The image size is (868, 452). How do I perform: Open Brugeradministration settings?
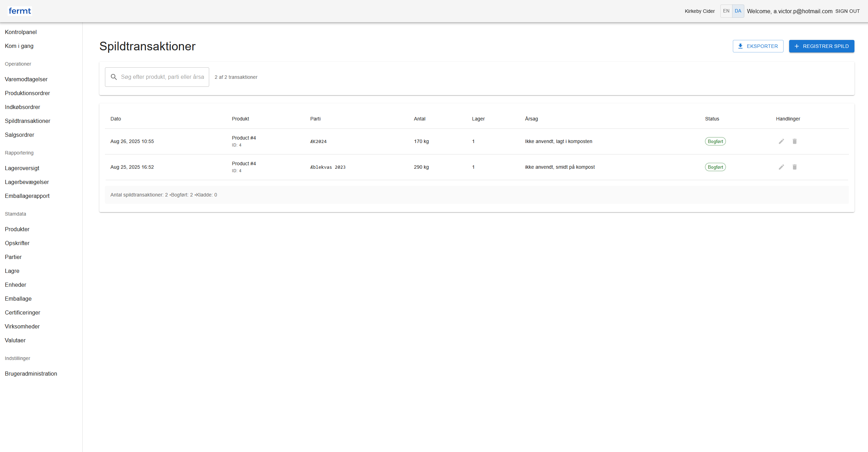[x=31, y=374]
